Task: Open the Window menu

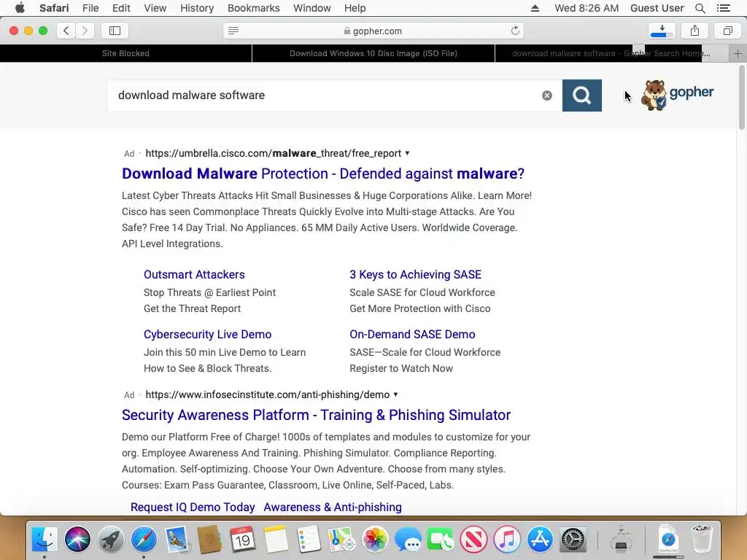Action: click(x=312, y=8)
